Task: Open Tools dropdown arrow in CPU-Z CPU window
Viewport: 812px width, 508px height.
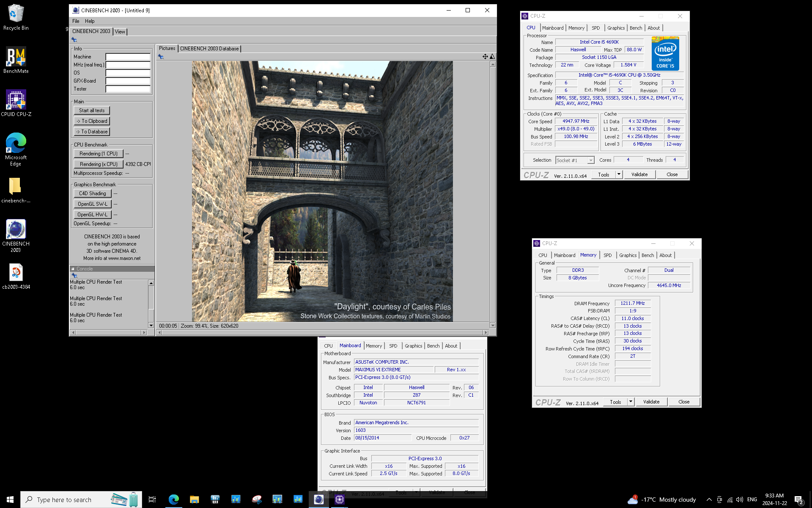Action: coord(619,174)
